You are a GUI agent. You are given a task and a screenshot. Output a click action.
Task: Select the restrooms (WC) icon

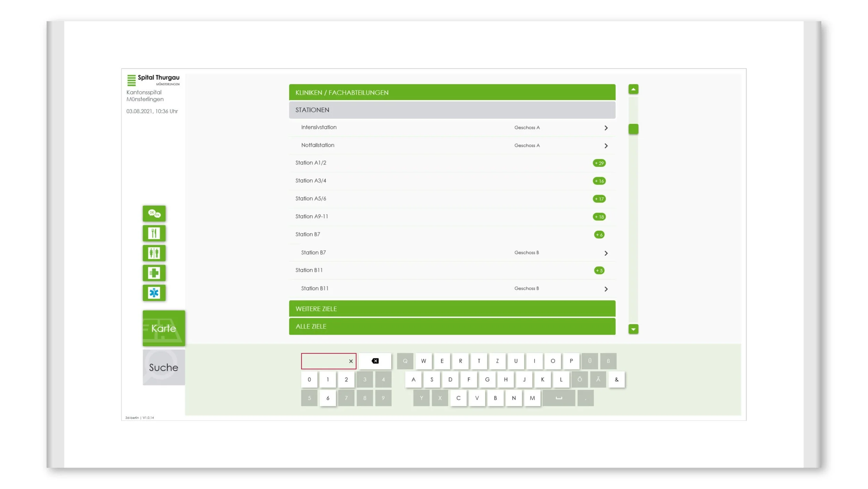(154, 253)
